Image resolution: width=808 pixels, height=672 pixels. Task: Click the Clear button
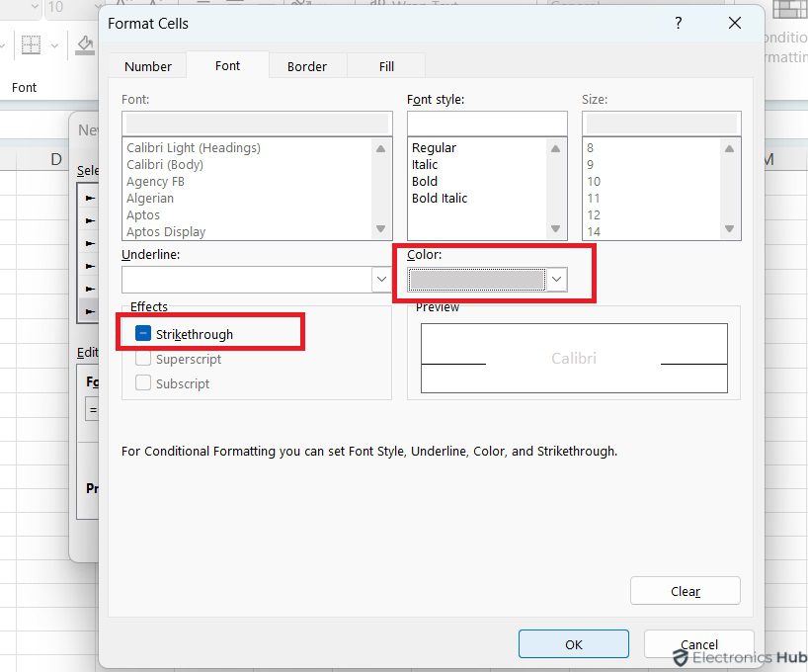[685, 591]
